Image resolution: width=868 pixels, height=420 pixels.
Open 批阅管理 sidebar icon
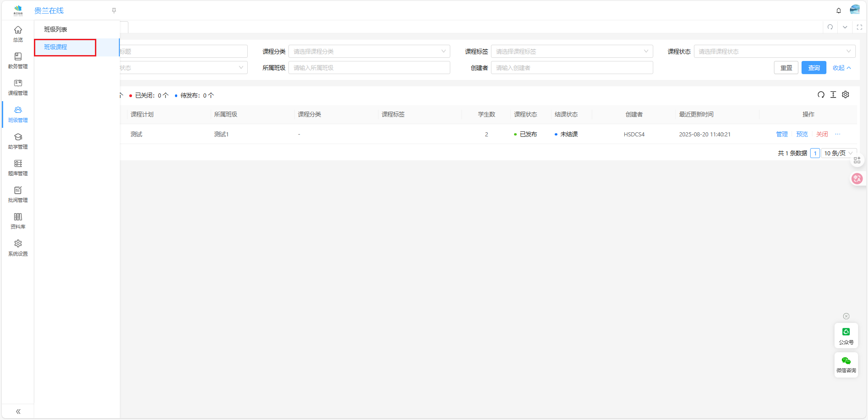18,194
